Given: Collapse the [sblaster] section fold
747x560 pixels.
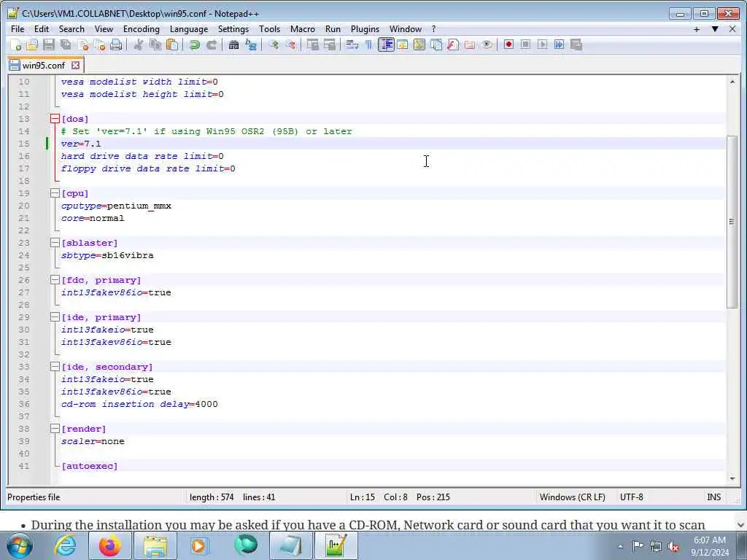Looking at the screenshot, I should (55, 243).
